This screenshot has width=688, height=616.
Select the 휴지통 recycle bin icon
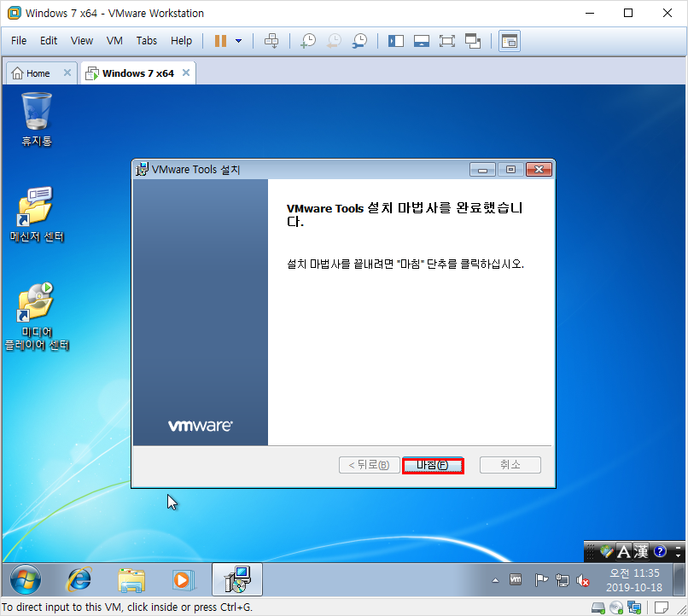[37, 119]
